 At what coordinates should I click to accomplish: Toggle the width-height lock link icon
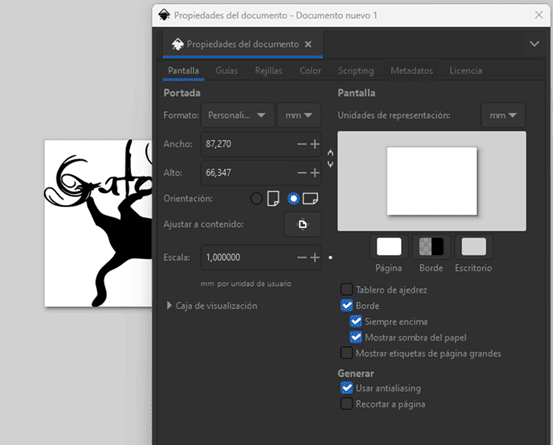point(330,158)
